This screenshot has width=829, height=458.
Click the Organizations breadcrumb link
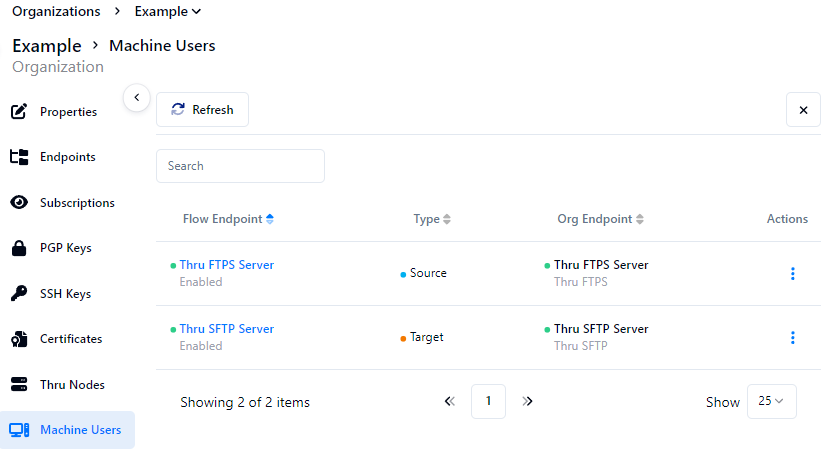point(56,12)
